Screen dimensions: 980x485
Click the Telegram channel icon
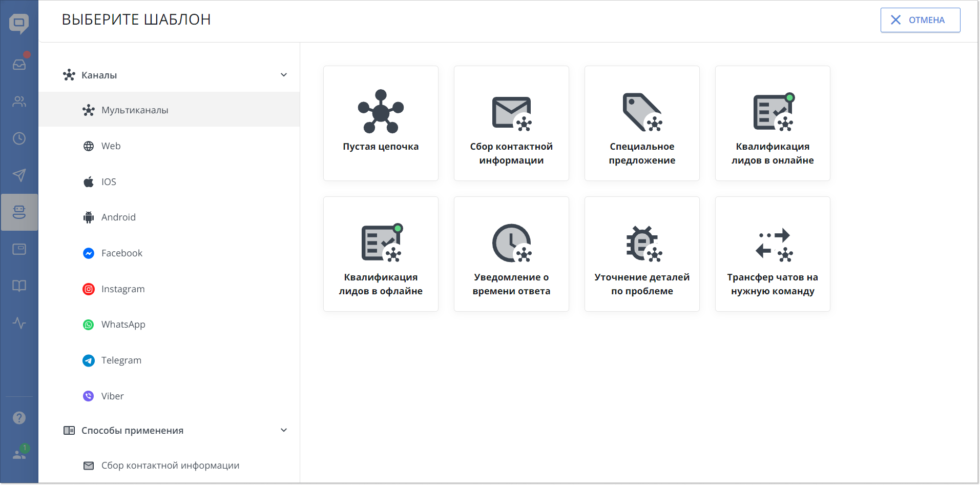pyautogui.click(x=89, y=360)
